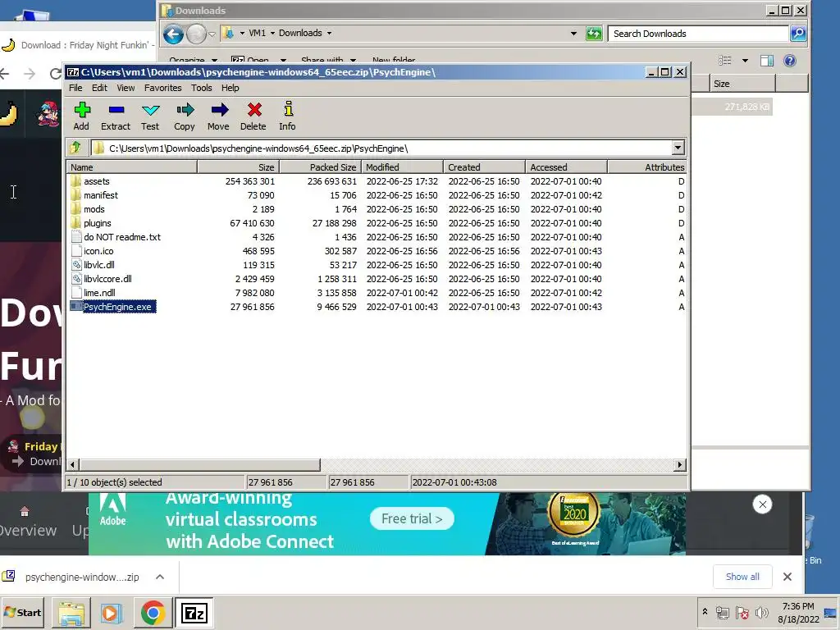Viewport: 840px width, 630px height.
Task: Select the libvlccore.dll file
Action: point(107,279)
